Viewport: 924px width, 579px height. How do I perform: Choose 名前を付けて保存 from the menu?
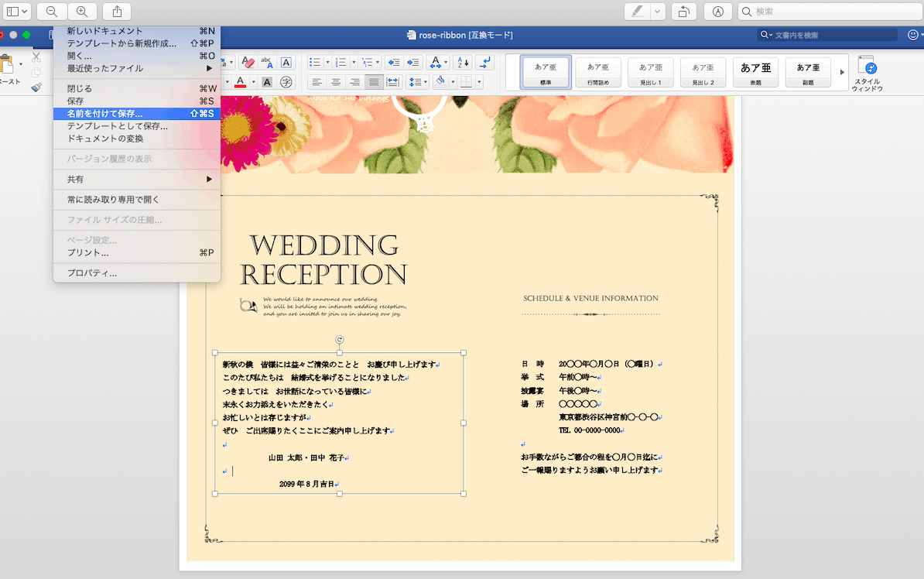104,114
